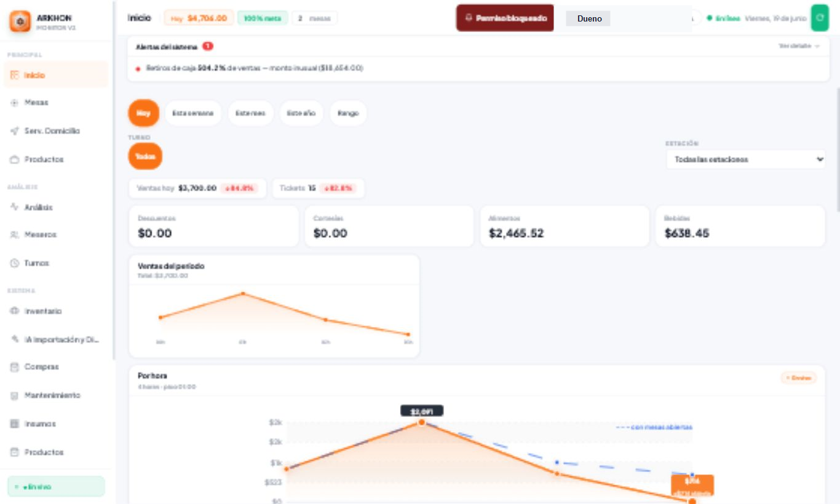The width and height of the screenshot is (840, 504).
Task: Click the main page vertical scrollbar
Action: pyautogui.click(x=837, y=149)
